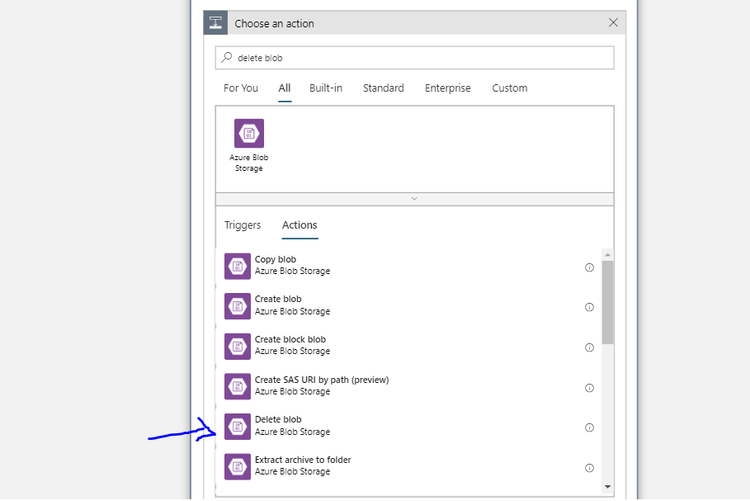Show info for the Copy blob action
Screen dimensions: 750x501
589,267
